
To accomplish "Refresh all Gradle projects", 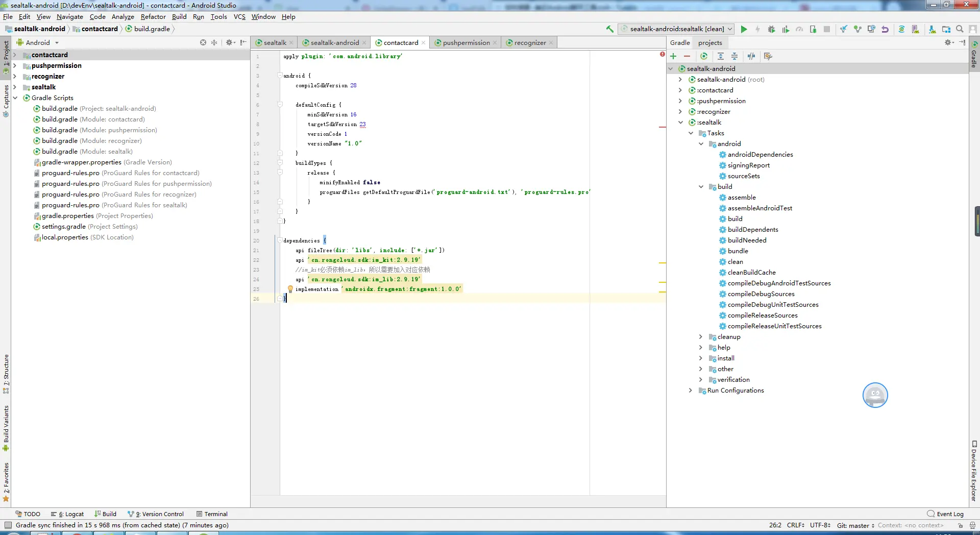I will coord(704,56).
